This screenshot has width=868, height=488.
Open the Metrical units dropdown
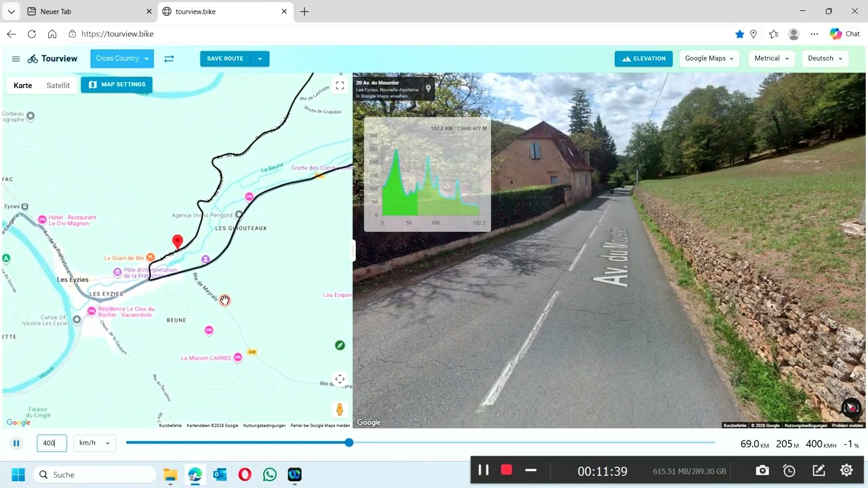772,59
